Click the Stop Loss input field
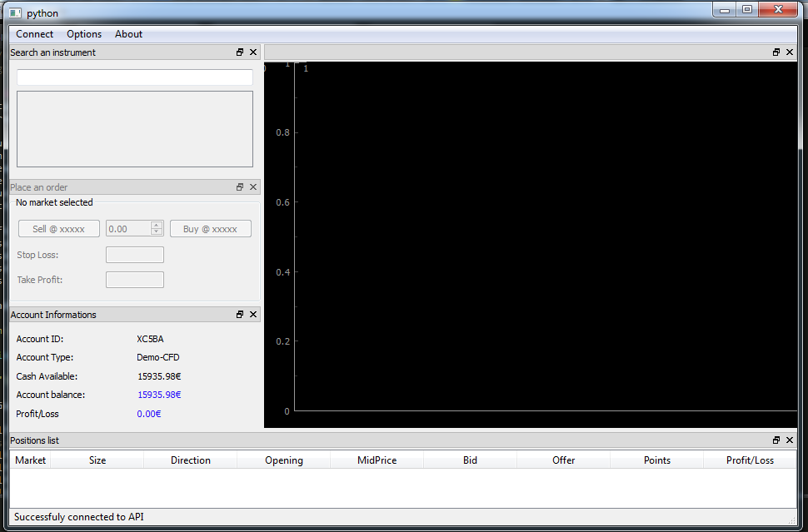This screenshot has width=808, height=532. pos(134,255)
